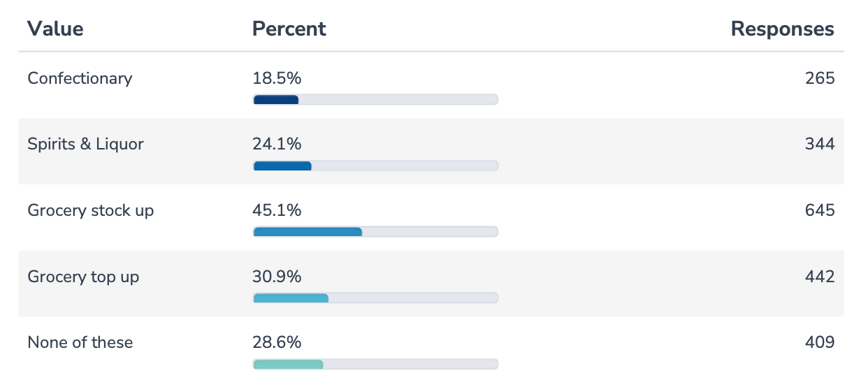Click the None of these percentage bar
The width and height of the screenshot is (868, 380).
point(375,364)
